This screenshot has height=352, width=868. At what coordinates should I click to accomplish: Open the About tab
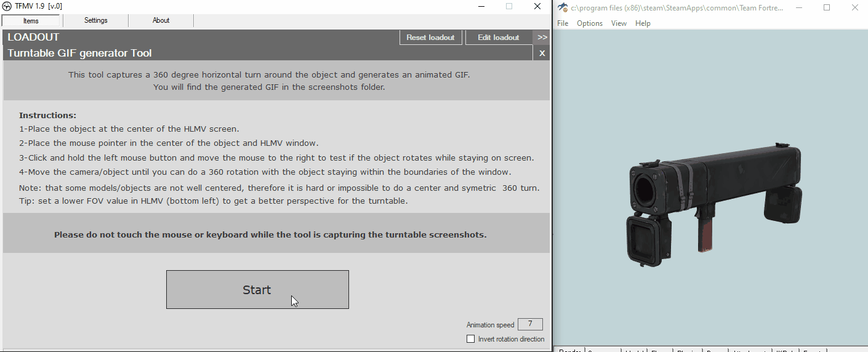[161, 20]
